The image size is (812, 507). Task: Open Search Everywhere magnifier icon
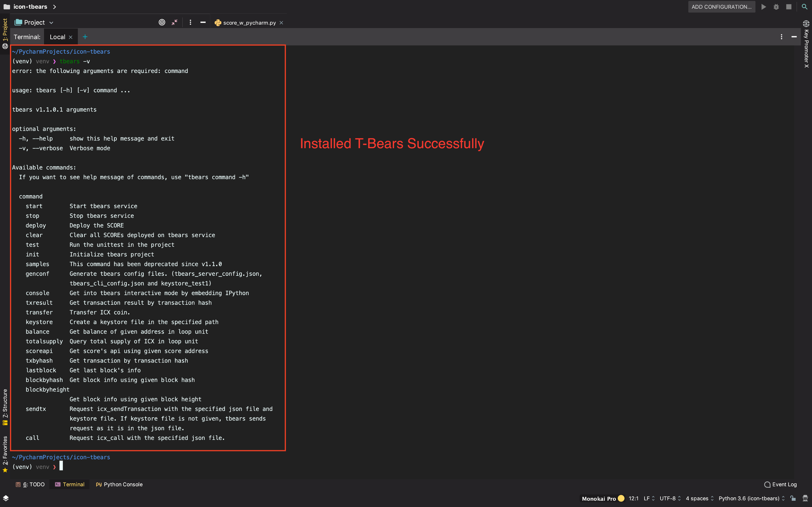click(x=804, y=7)
